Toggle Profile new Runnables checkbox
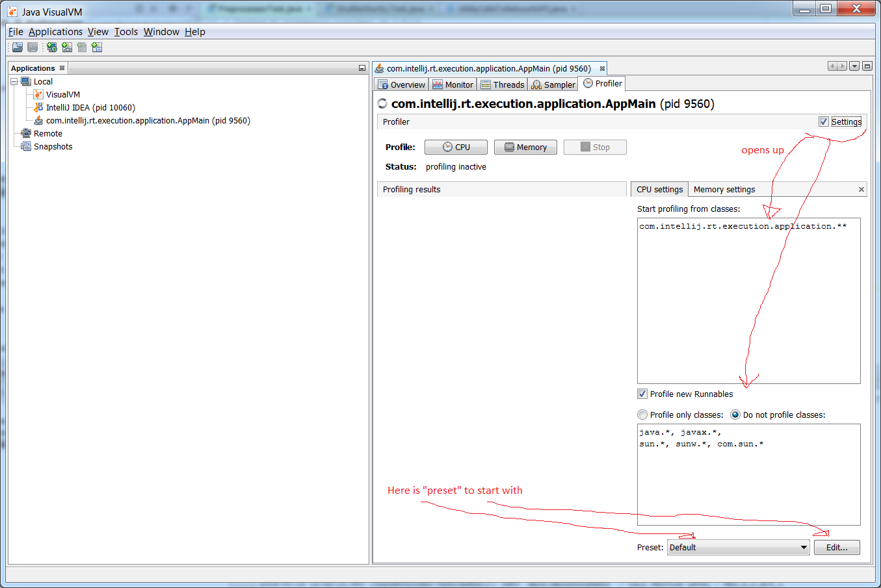 point(642,394)
